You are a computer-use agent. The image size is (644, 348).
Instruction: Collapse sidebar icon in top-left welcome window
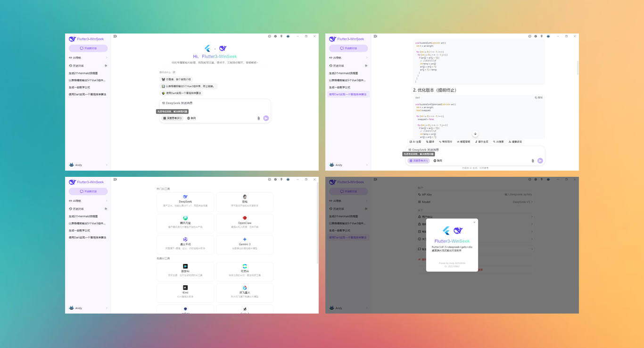(115, 36)
